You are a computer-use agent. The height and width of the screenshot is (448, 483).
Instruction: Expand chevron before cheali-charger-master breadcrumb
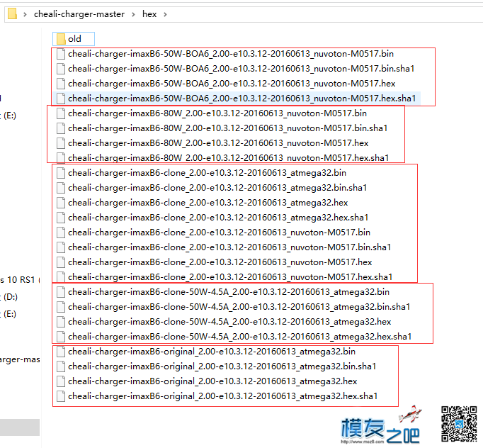pos(25,14)
